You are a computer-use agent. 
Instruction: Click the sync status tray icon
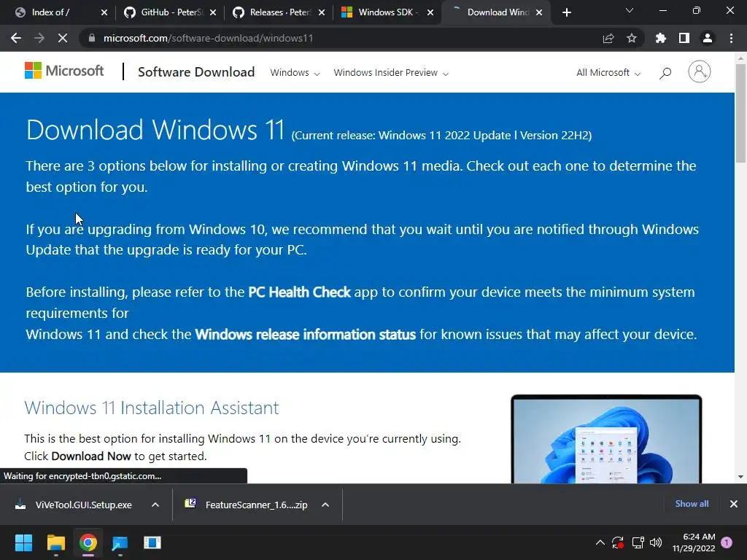[618, 542]
